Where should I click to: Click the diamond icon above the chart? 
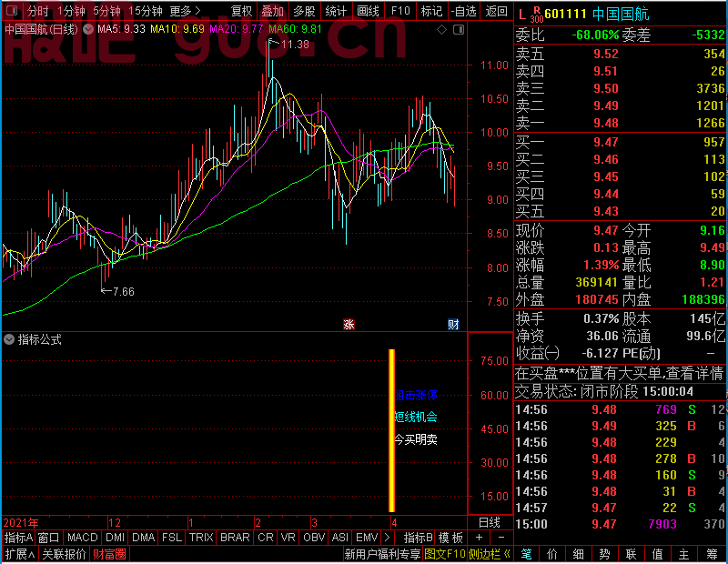[x=441, y=30]
